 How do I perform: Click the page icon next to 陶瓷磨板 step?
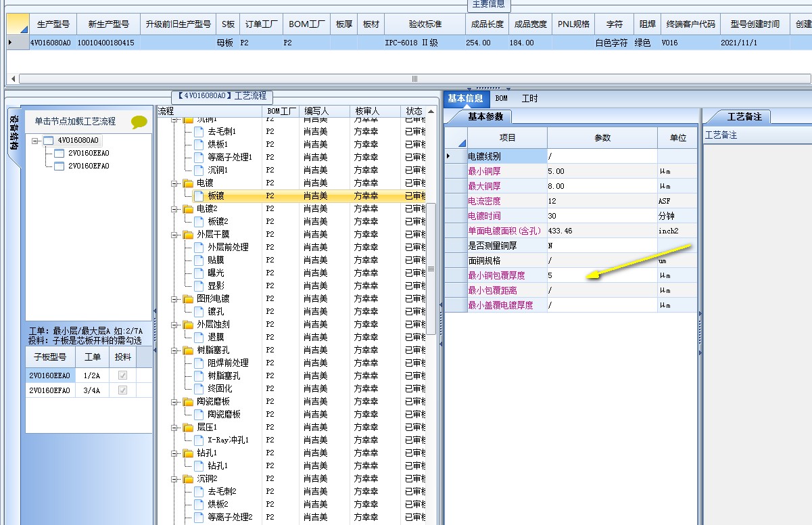(x=199, y=415)
